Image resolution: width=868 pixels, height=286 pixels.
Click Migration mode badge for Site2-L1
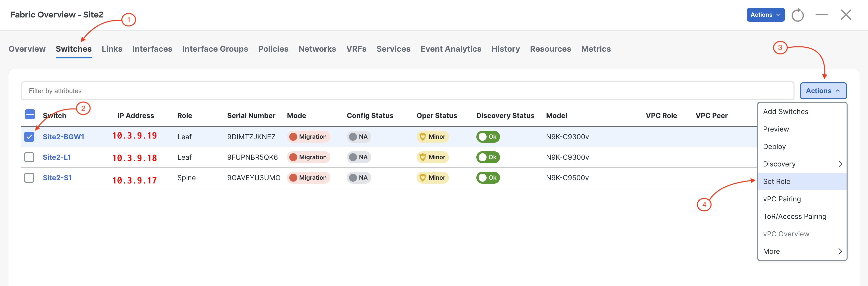[308, 157]
